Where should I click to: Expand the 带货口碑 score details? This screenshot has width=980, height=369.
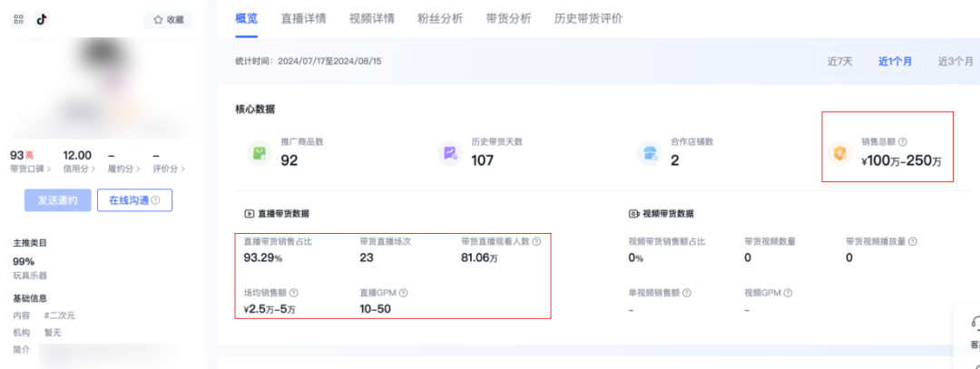(29, 169)
